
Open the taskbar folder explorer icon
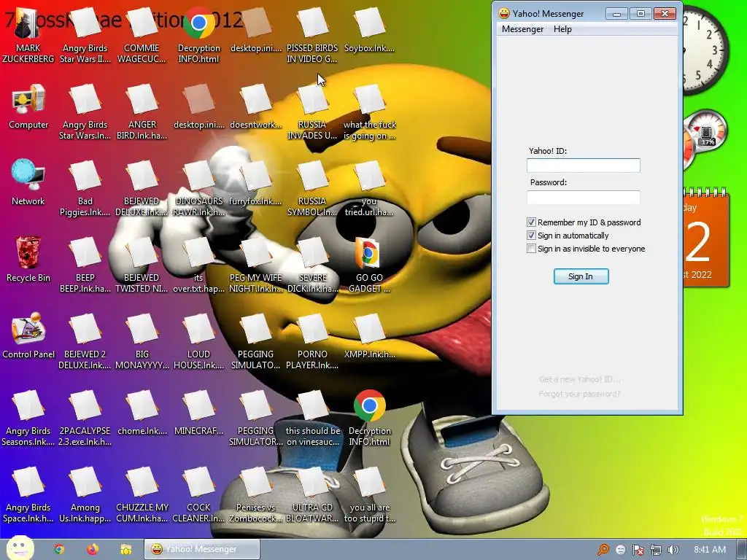click(x=125, y=549)
